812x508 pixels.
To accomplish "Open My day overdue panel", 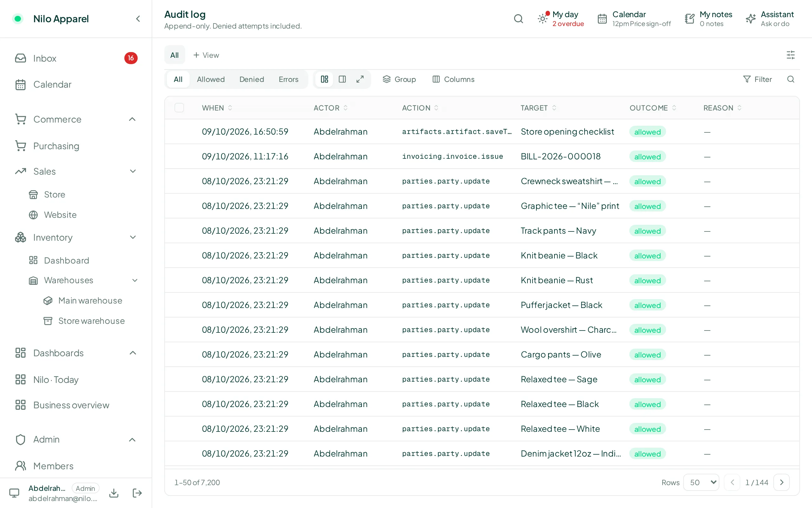I will click(x=561, y=19).
